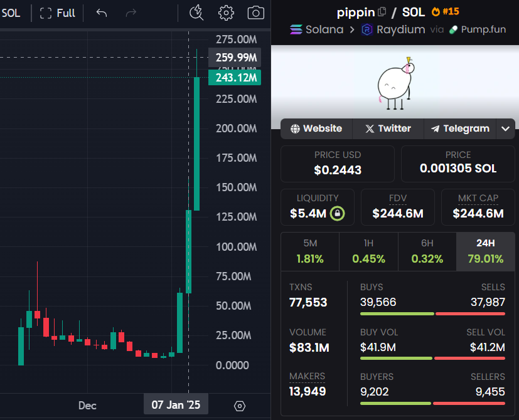Copy pippin token address icon
The image size is (519, 420).
(x=382, y=12)
